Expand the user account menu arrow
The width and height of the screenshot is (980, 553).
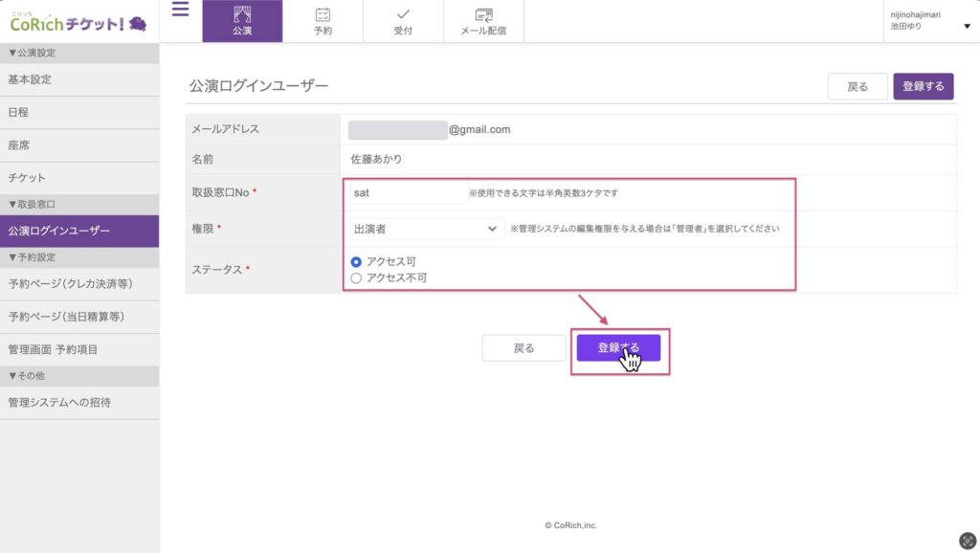coord(967,27)
